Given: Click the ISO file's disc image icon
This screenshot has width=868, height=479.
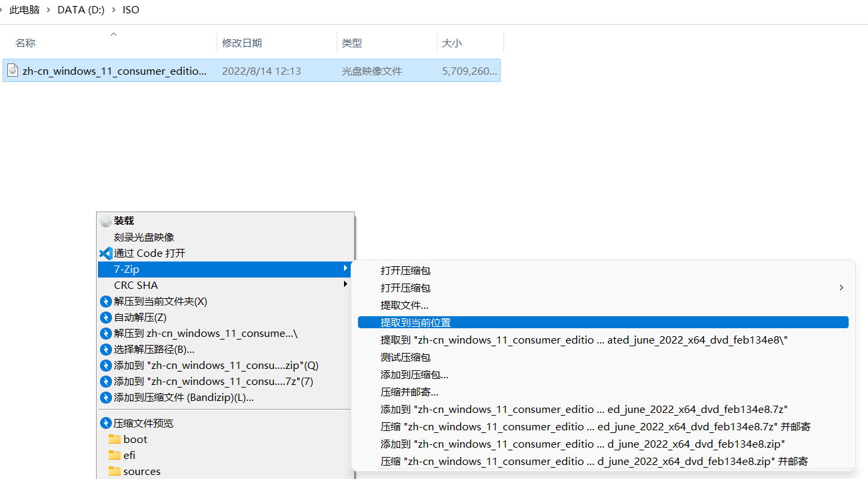Looking at the screenshot, I should tap(13, 70).
